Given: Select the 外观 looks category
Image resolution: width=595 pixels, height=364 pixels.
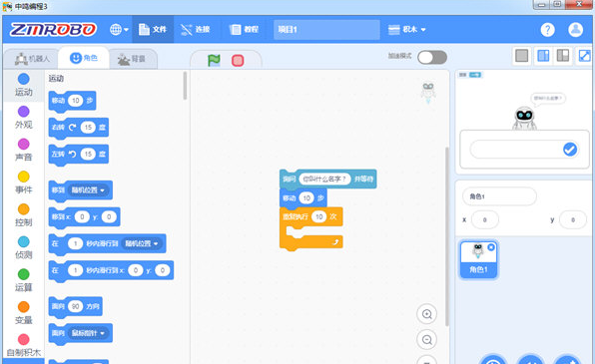Looking at the screenshot, I should coord(24,118).
